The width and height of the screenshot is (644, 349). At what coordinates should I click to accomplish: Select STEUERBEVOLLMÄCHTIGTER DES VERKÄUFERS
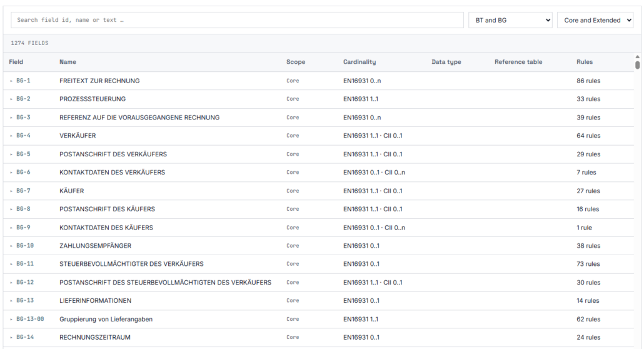(x=131, y=264)
